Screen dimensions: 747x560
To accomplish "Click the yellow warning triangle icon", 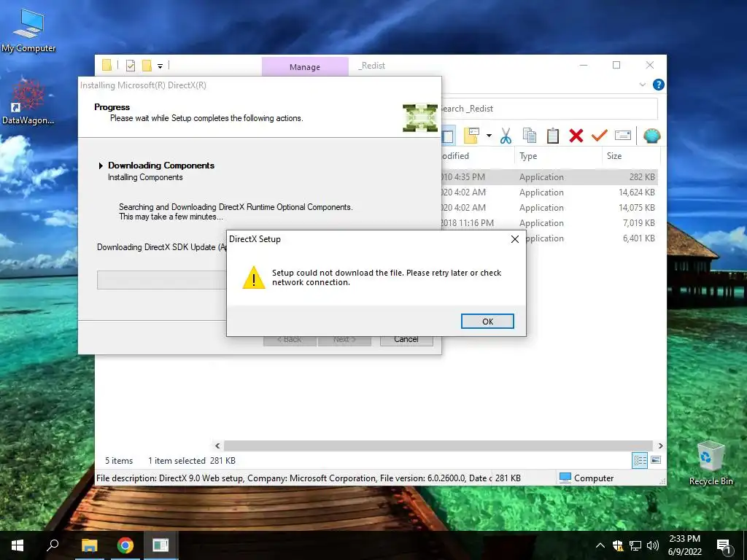I will (x=253, y=277).
